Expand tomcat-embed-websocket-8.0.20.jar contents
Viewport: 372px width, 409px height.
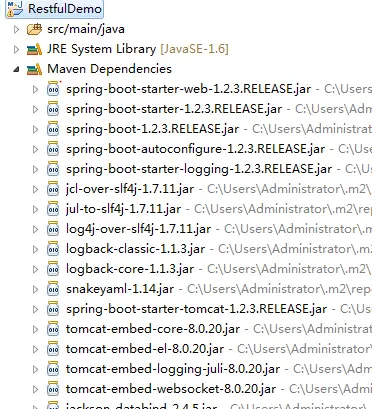(x=35, y=389)
